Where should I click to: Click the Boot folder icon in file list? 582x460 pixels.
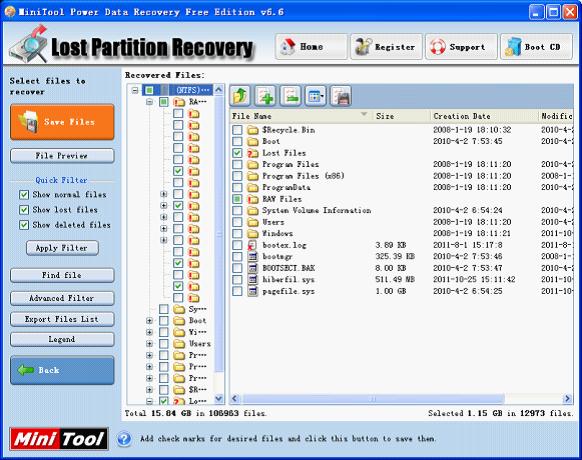click(253, 141)
